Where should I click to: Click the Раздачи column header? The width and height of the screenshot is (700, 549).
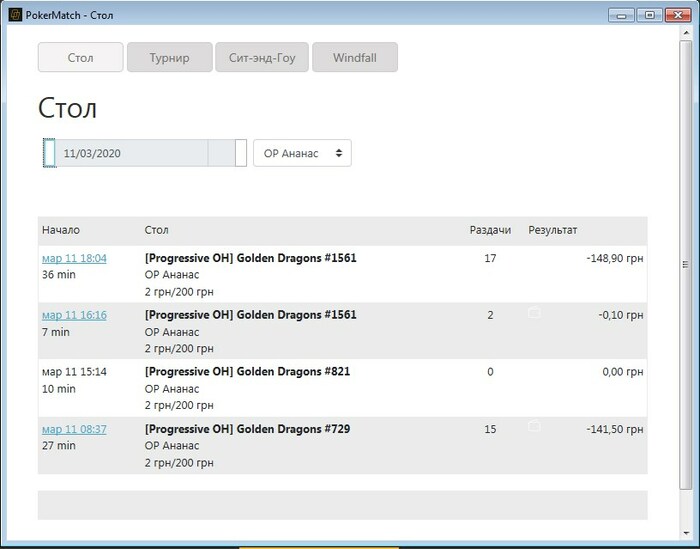[490, 230]
